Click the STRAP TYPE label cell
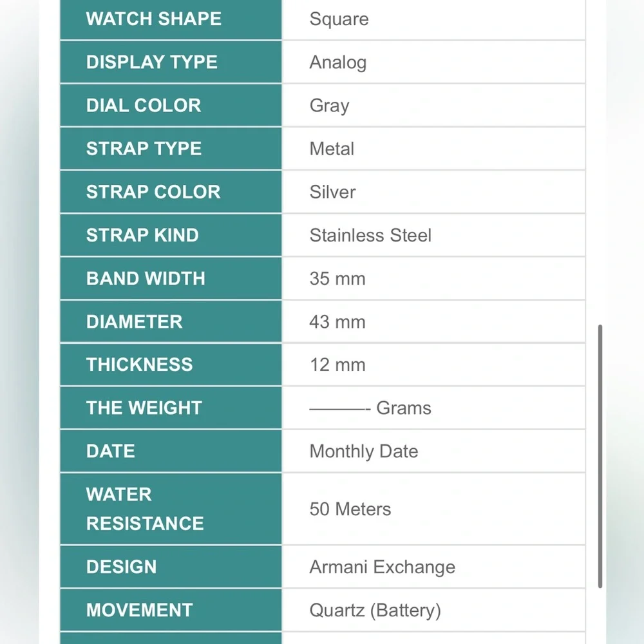The height and width of the screenshot is (644, 644). 171,149
